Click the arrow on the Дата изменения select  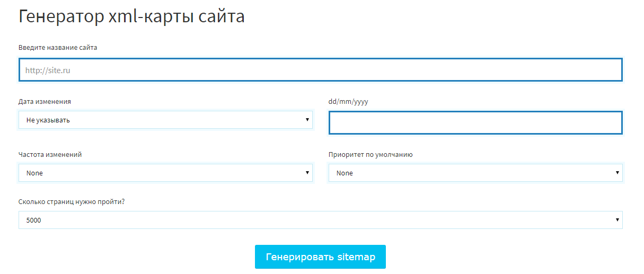(307, 120)
